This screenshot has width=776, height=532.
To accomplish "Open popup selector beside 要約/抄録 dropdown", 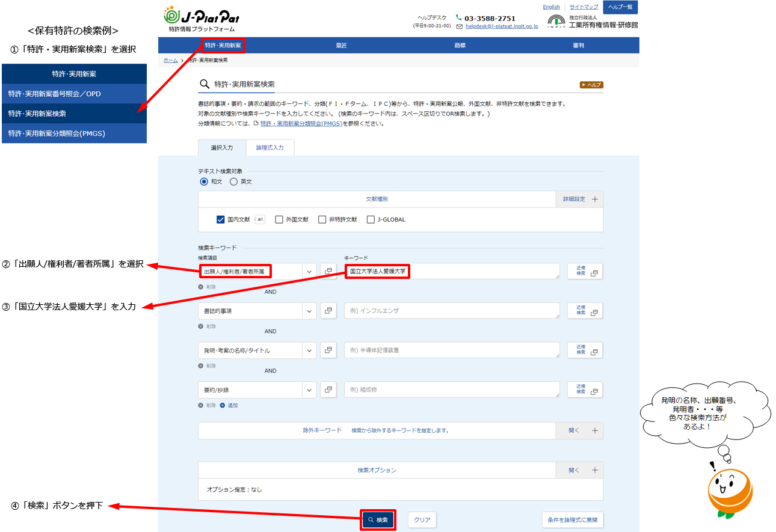I will tap(328, 390).
